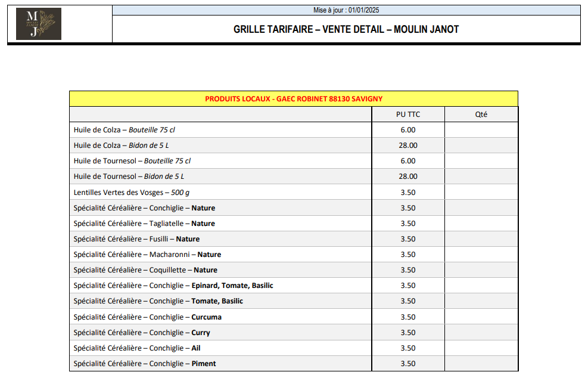
Task: Click the 'Mise à jour : 01/01/2025' text
Action: (346, 10)
